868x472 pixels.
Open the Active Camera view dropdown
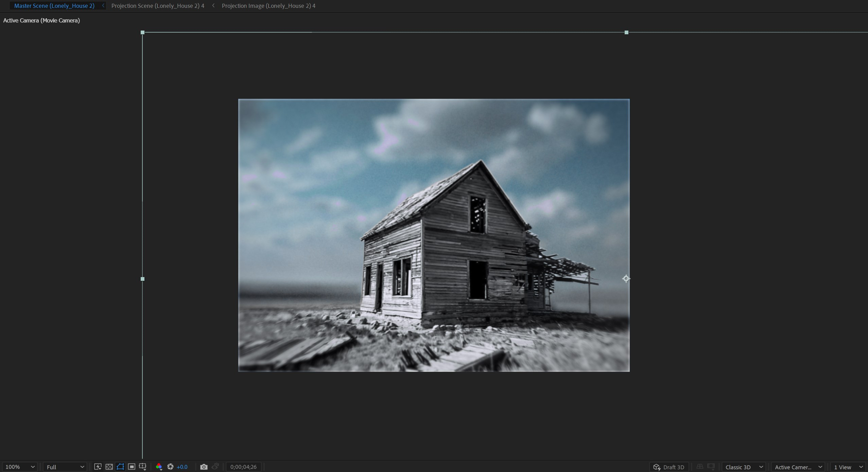pos(798,467)
